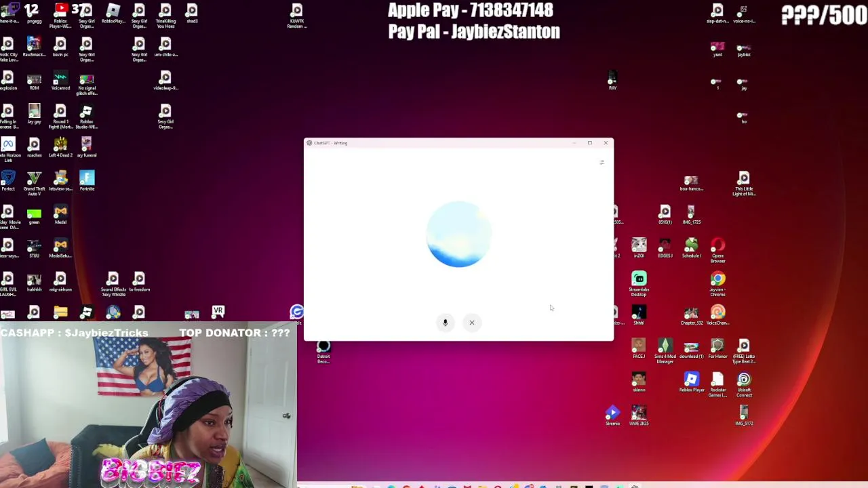868x488 pixels.
Task: Select This Little Light of Mine file
Action: 744,183
